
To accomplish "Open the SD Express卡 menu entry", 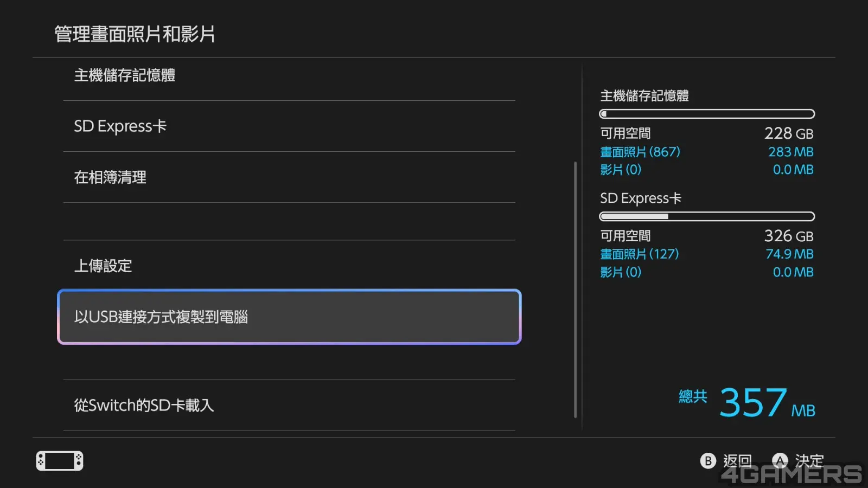I will 289,126.
